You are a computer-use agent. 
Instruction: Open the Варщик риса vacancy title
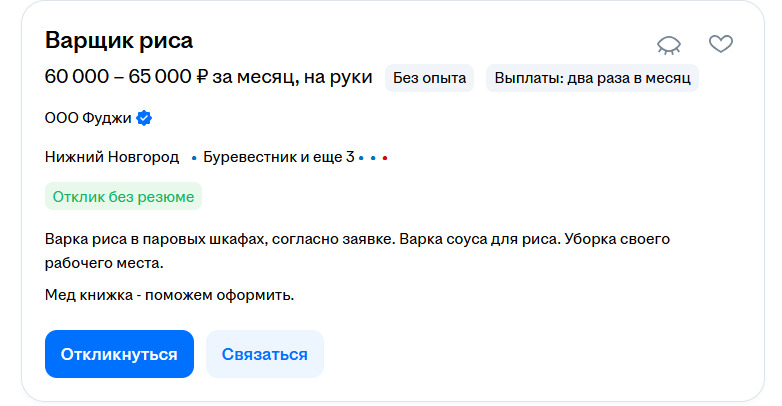pyautogui.click(x=119, y=40)
